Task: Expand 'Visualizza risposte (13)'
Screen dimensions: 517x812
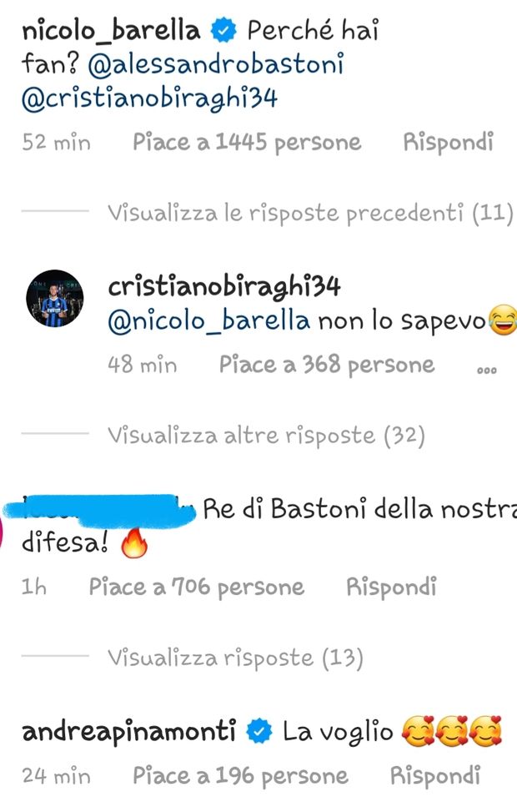Action: click(x=235, y=658)
